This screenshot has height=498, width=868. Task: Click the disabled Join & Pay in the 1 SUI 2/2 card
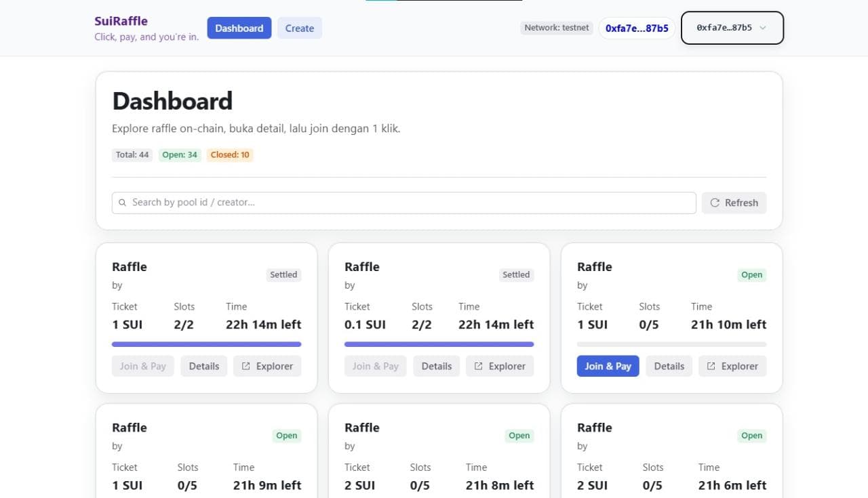pos(143,366)
